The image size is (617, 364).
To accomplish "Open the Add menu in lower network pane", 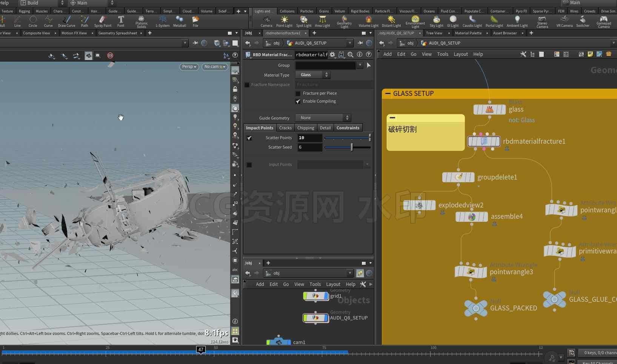I will coord(260,284).
